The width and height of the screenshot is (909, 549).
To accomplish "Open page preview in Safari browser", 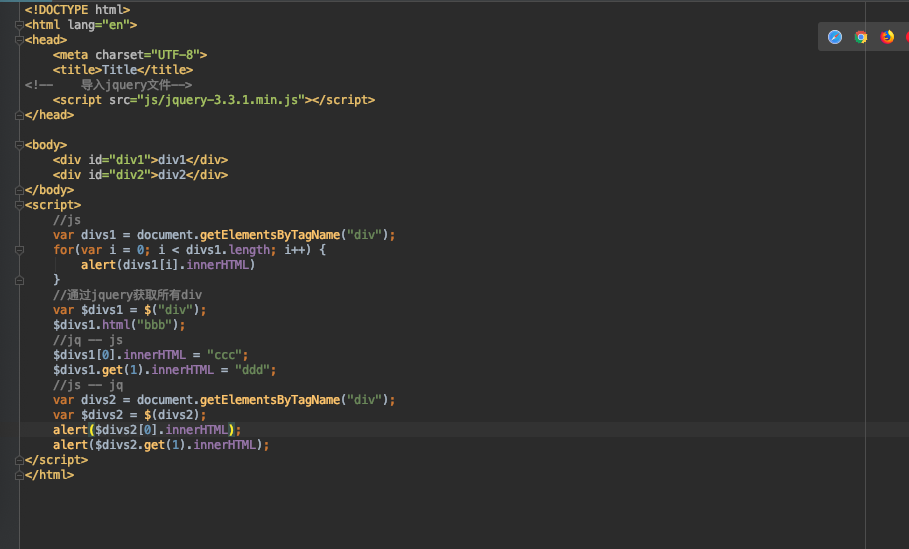I will [835, 37].
